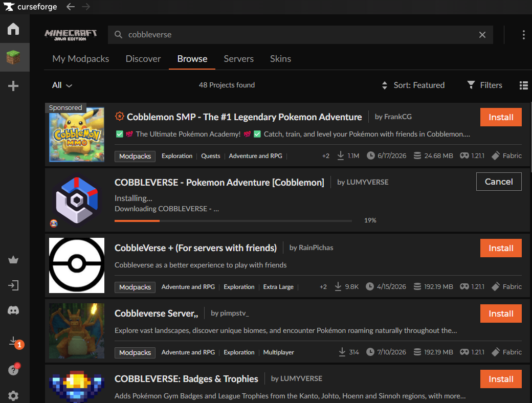This screenshot has height=403, width=532.
Task: Open the All category dropdown
Action: click(62, 85)
